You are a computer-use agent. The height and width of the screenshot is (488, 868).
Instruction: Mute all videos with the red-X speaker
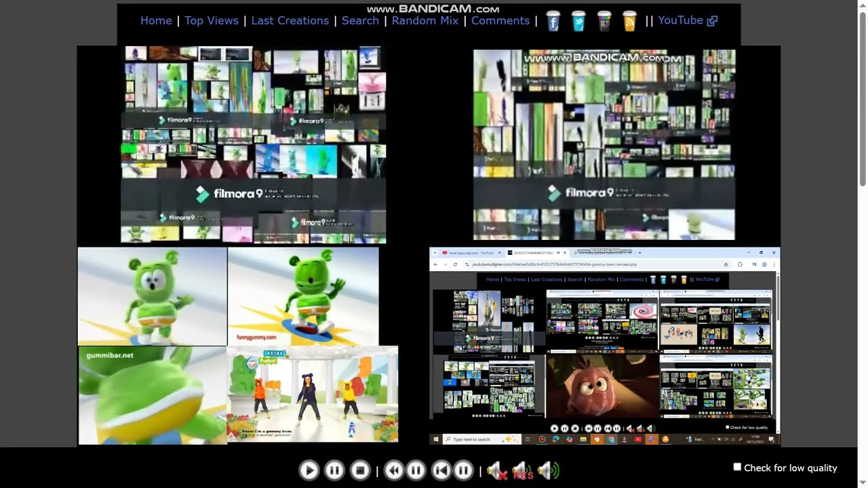[x=497, y=470]
